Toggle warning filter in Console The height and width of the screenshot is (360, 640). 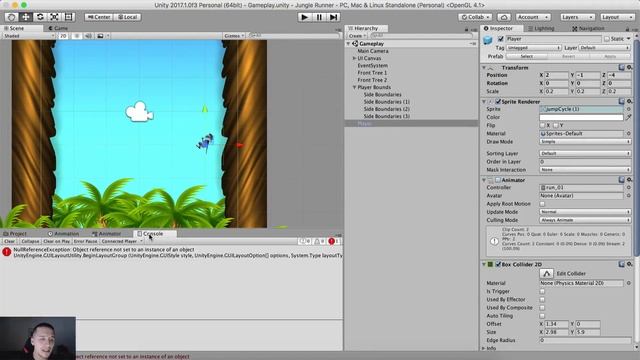point(319,241)
